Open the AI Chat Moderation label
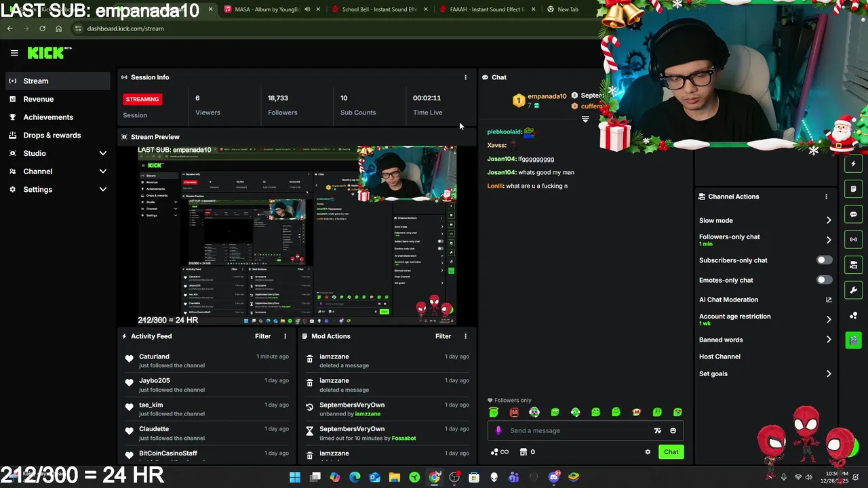868x488 pixels. pyautogui.click(x=728, y=300)
